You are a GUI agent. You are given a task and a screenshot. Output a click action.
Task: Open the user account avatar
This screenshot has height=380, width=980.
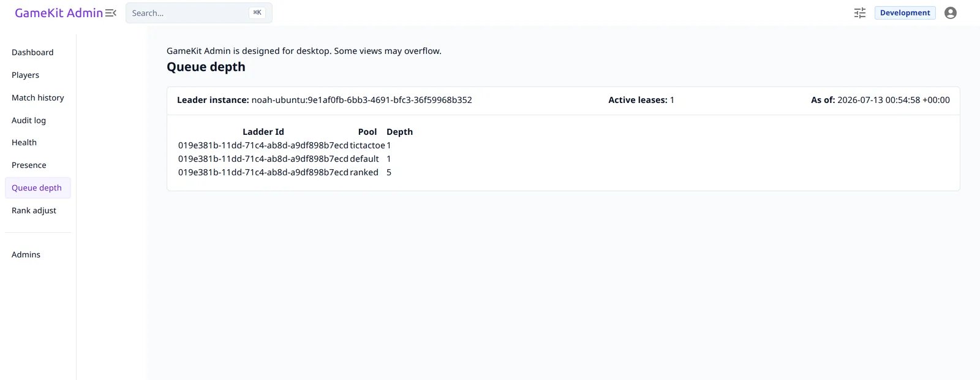(x=951, y=13)
